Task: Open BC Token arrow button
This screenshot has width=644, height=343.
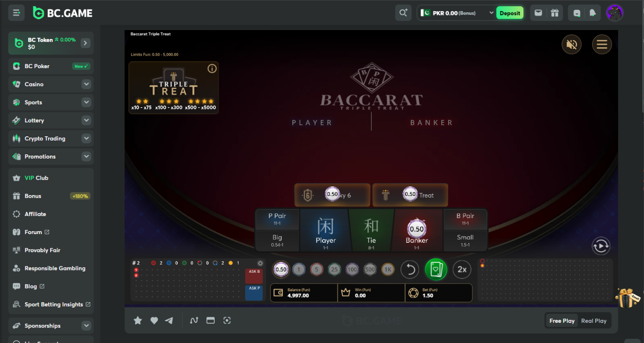Action: click(85, 43)
